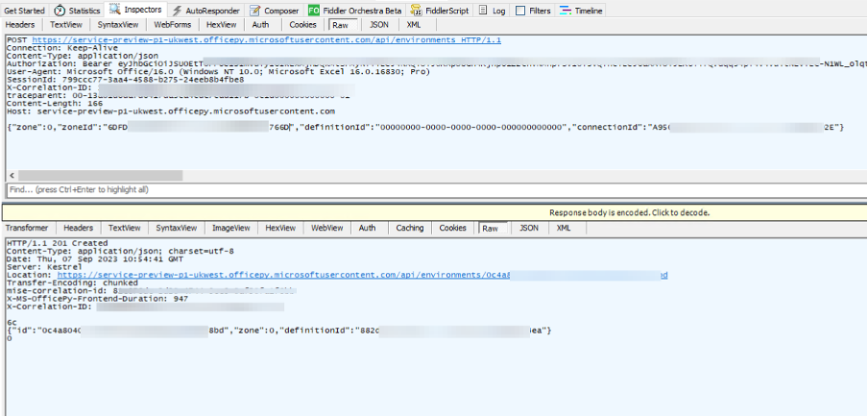
Task: Select the request Raw tab
Action: (x=340, y=26)
